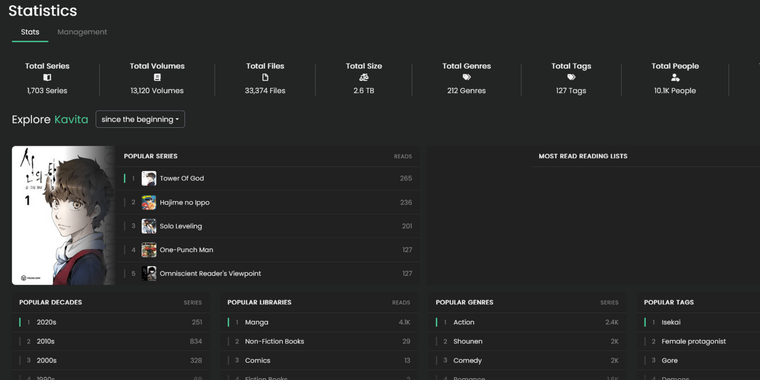Open One-Punch Man series

[187, 250]
